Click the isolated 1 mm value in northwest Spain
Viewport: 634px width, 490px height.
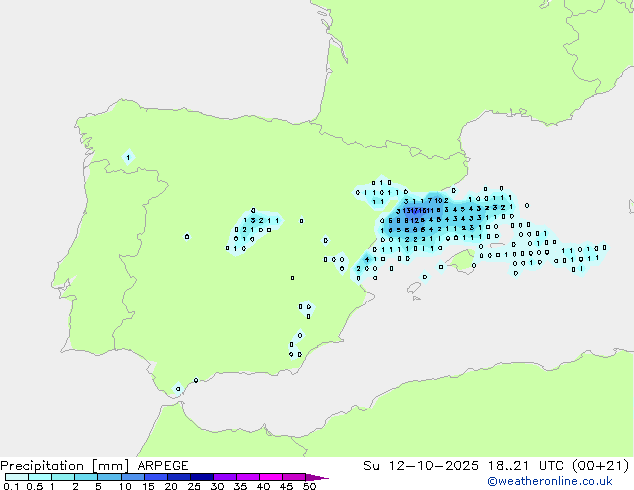pos(128,157)
